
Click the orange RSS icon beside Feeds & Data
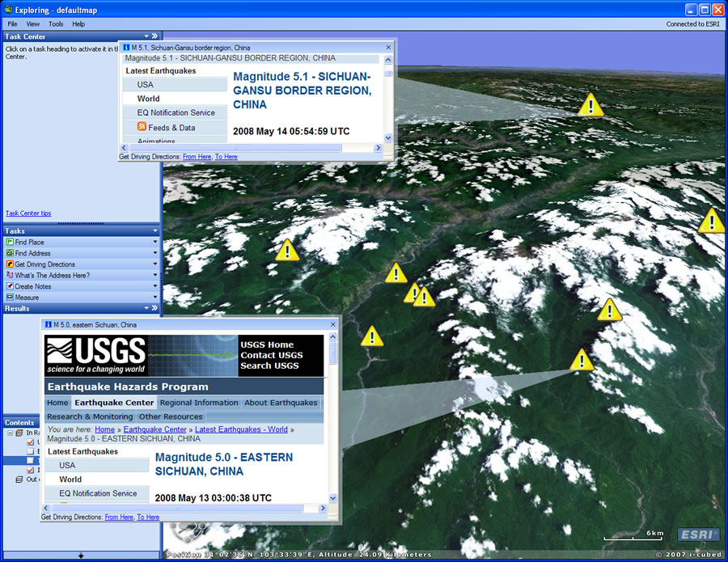[142, 126]
